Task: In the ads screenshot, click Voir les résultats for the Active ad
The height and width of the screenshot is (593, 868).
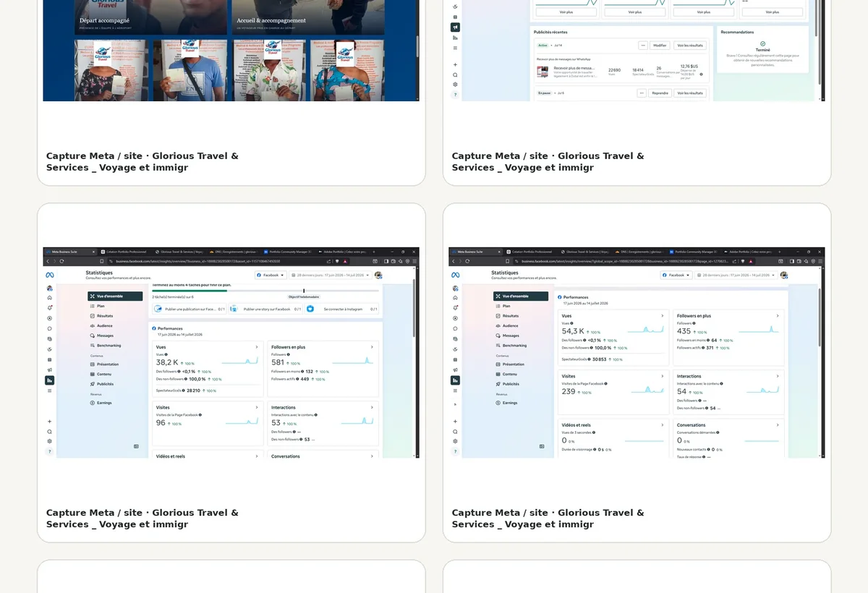Action: coord(689,46)
